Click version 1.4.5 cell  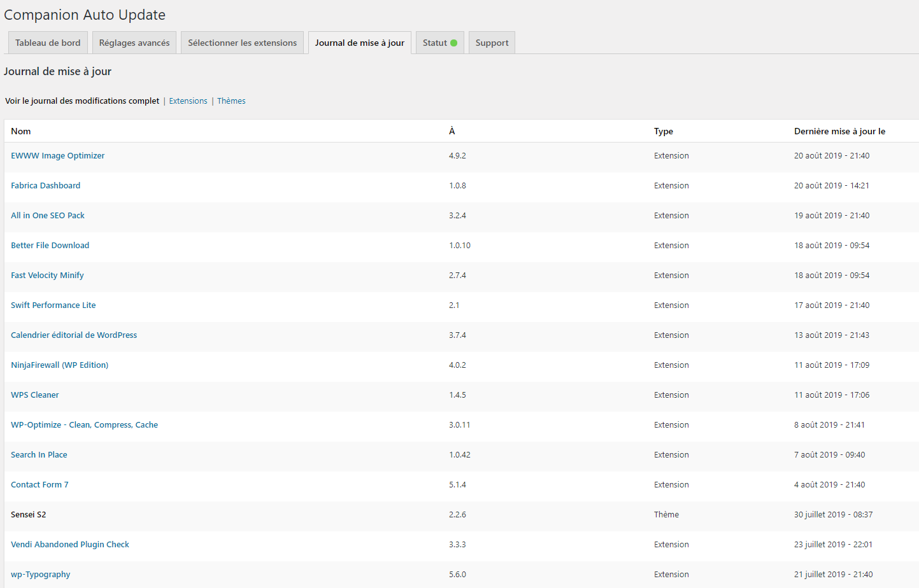pos(457,395)
